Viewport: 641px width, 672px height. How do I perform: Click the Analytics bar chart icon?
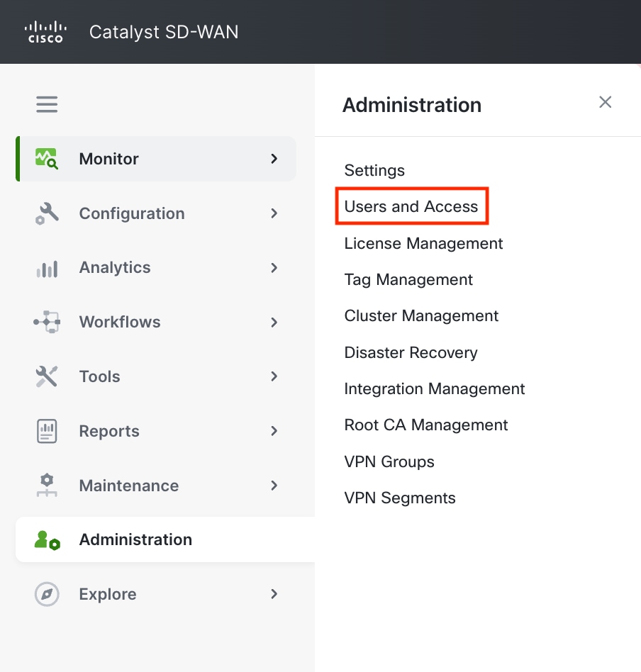pos(47,269)
